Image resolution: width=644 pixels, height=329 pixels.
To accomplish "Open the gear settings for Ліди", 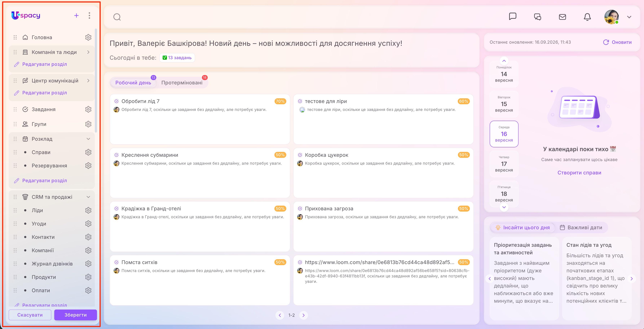I will pos(88,210).
